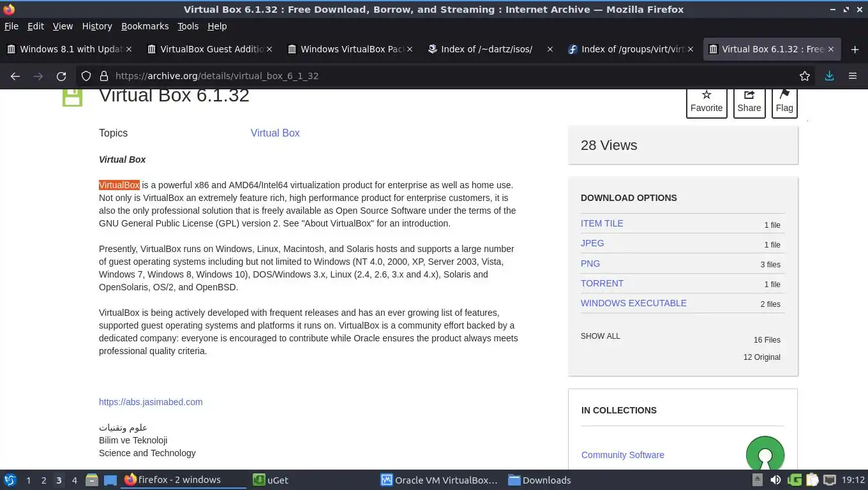The image size is (868, 490).
Task: Bookmark this page with the star
Action: [x=805, y=76]
